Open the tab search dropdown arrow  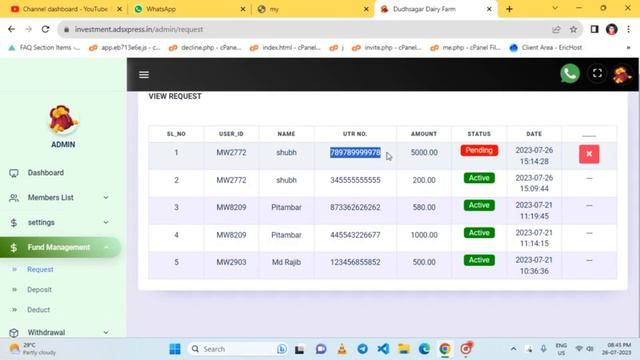pos(555,8)
